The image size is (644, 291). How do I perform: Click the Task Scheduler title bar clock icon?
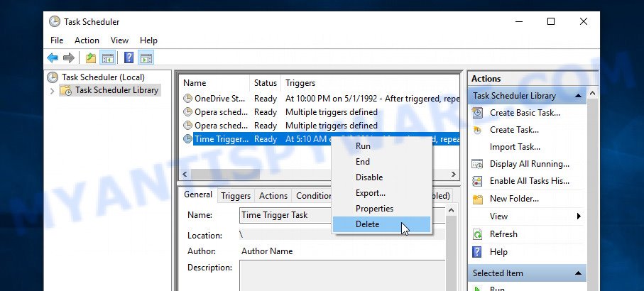pos(55,22)
